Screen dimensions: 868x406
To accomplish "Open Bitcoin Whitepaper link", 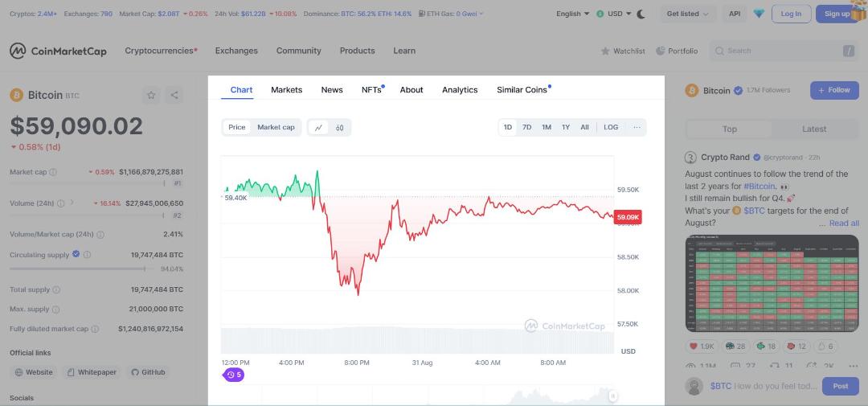I will [92, 372].
